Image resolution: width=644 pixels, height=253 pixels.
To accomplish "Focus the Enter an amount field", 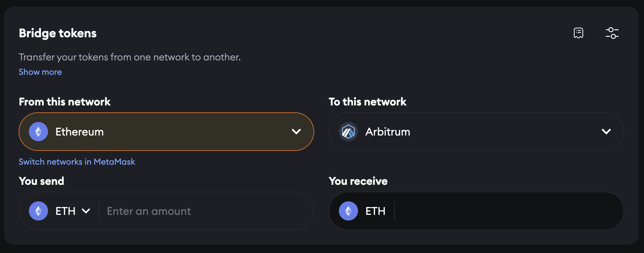I will (204, 211).
